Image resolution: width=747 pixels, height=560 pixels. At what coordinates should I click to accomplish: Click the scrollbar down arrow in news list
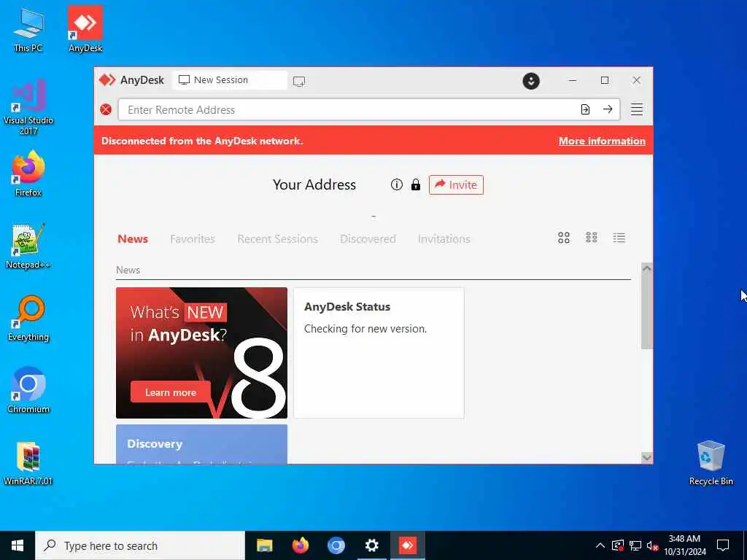tap(646, 458)
